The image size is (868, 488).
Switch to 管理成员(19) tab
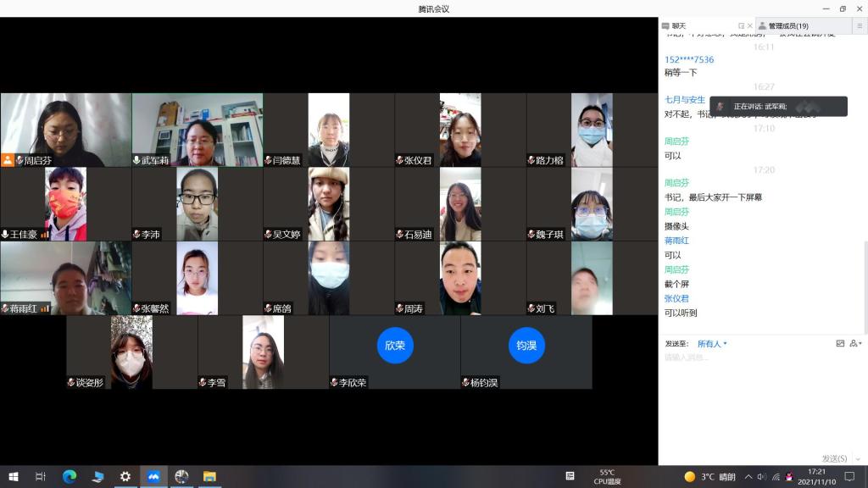click(787, 26)
